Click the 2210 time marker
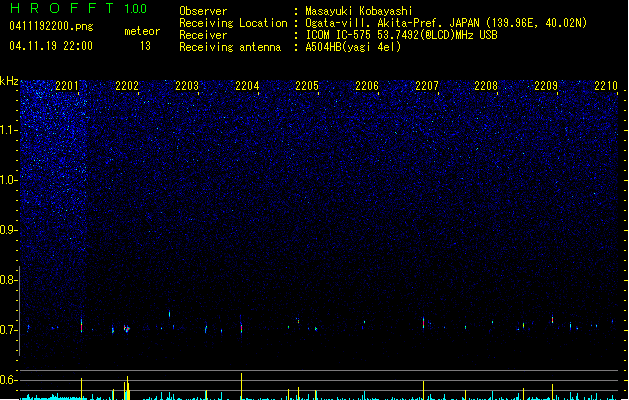 coord(606,86)
